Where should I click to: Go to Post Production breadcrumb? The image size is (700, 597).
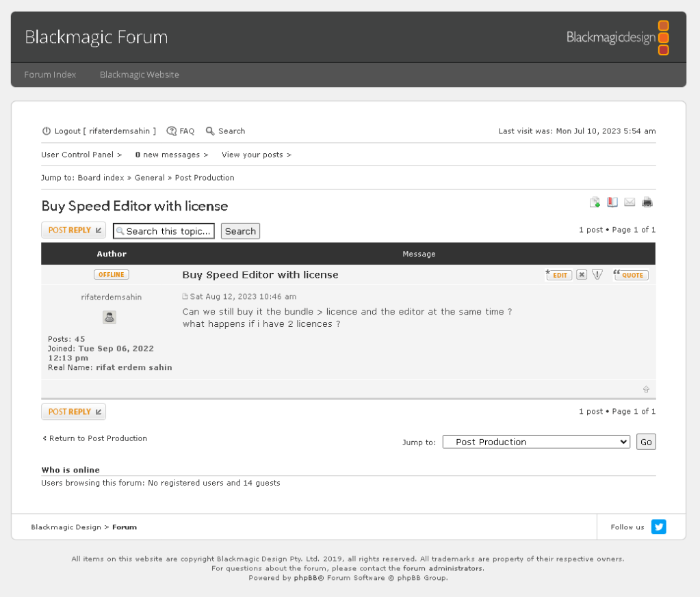point(205,178)
